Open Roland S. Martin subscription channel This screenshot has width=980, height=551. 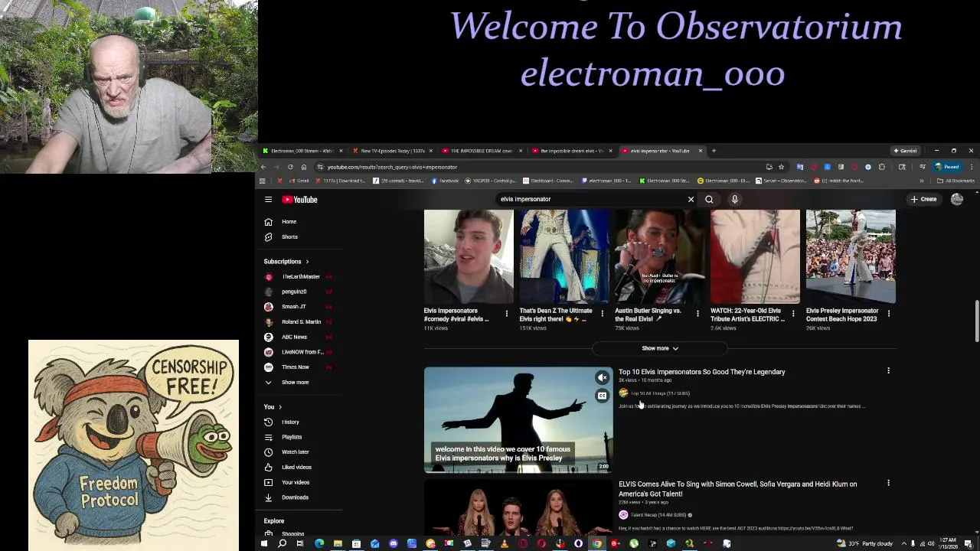[x=299, y=321]
